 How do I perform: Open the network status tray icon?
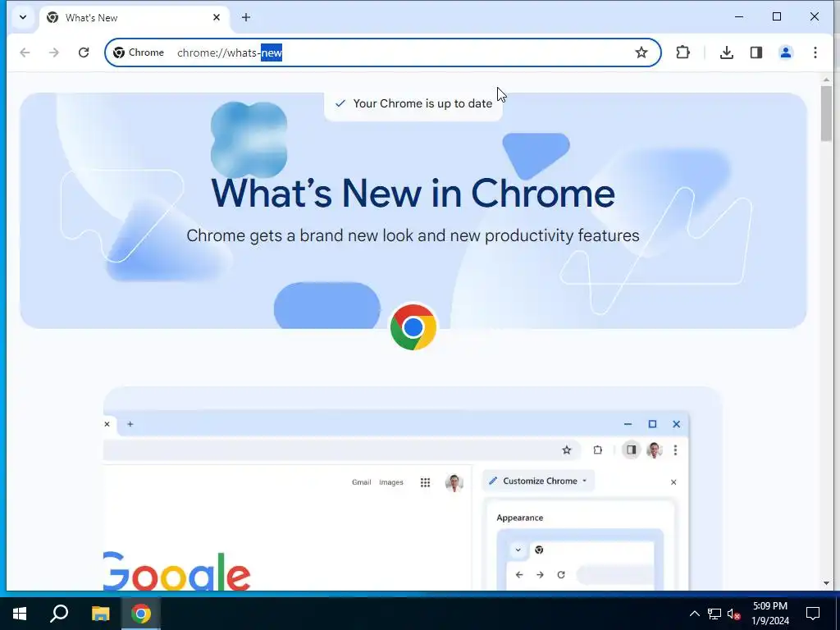714,614
